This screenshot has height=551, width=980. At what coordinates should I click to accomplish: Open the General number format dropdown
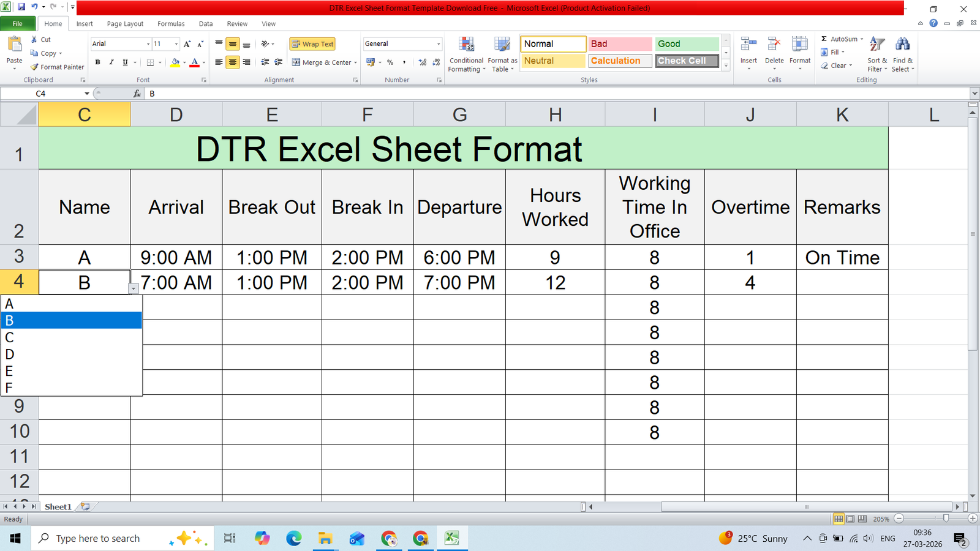pyautogui.click(x=439, y=44)
